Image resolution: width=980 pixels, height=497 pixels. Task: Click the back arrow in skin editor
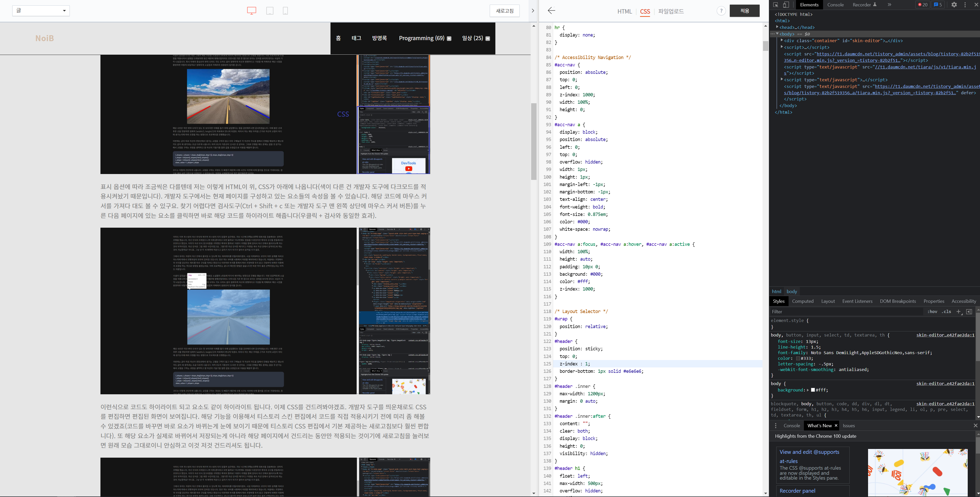click(551, 11)
